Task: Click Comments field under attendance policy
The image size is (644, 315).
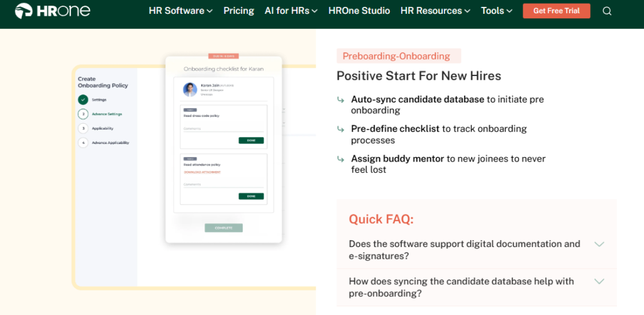Action: 223,185
